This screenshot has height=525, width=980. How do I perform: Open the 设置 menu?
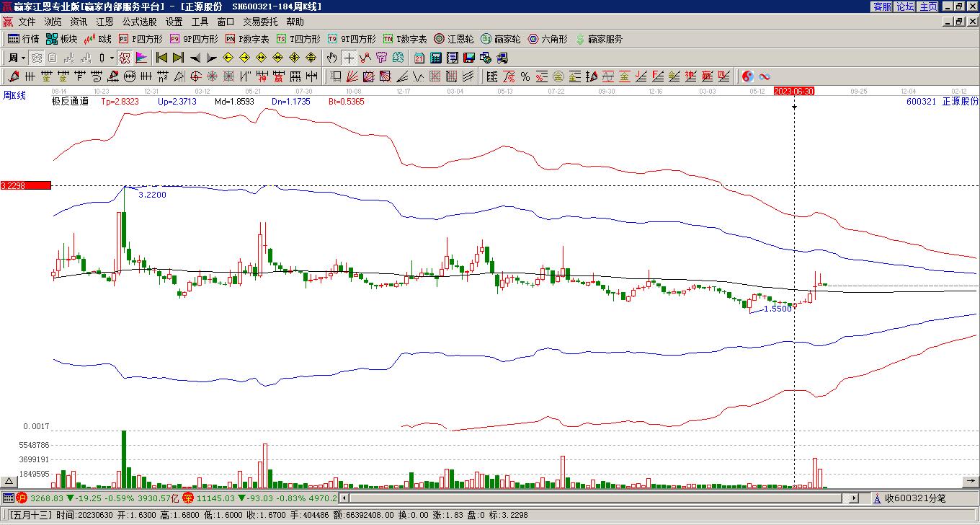[174, 22]
